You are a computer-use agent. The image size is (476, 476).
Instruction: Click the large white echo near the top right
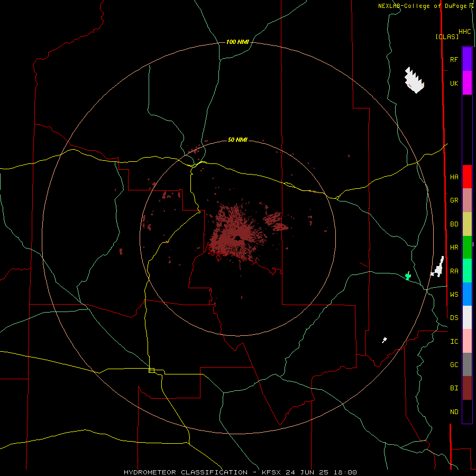coord(414,80)
